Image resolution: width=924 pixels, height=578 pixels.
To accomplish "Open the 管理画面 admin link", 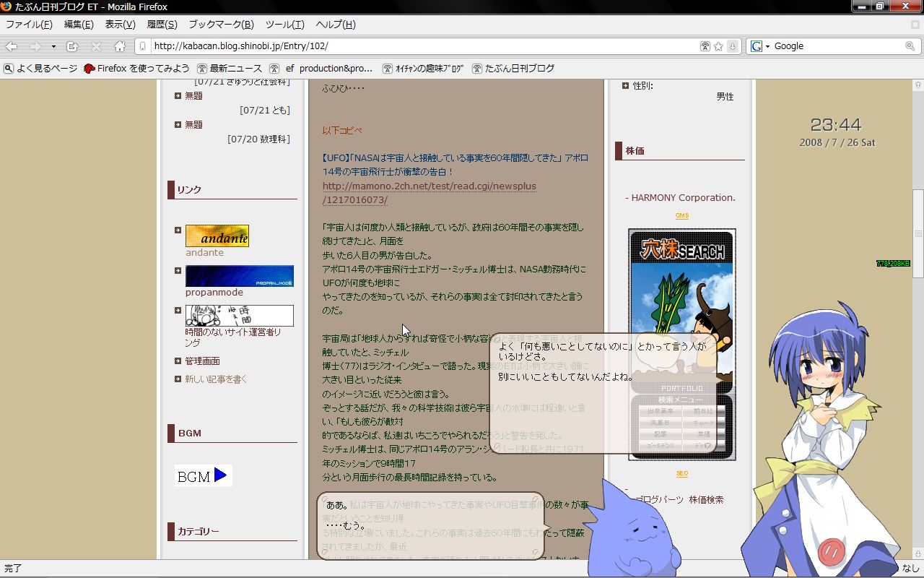I will tap(203, 361).
